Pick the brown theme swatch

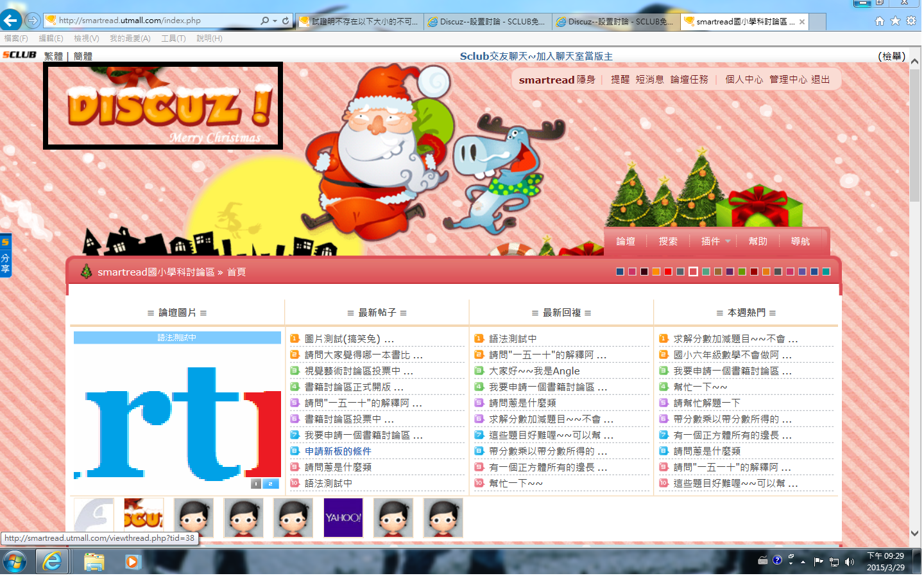coord(718,272)
